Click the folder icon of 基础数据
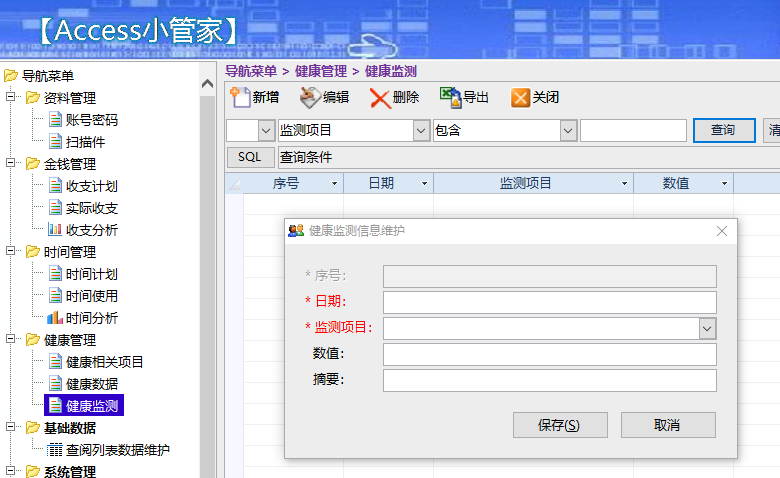780x478 pixels. tap(33, 428)
